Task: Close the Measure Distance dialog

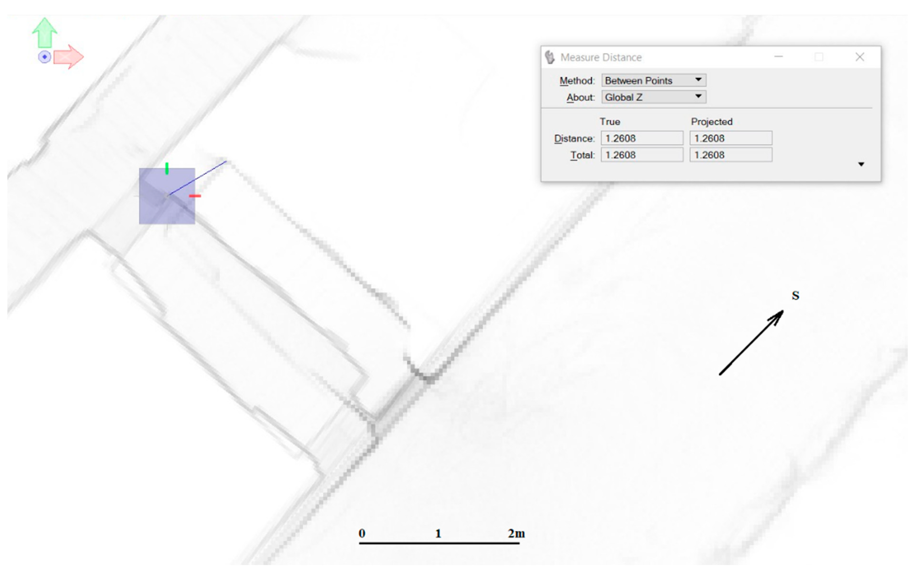Action: pyautogui.click(x=859, y=57)
